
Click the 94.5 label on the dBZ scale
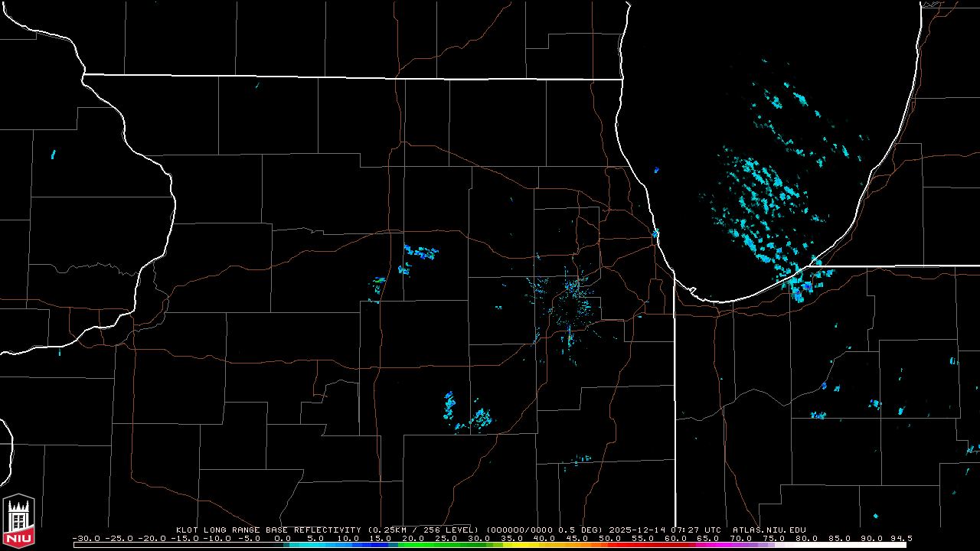900,539
